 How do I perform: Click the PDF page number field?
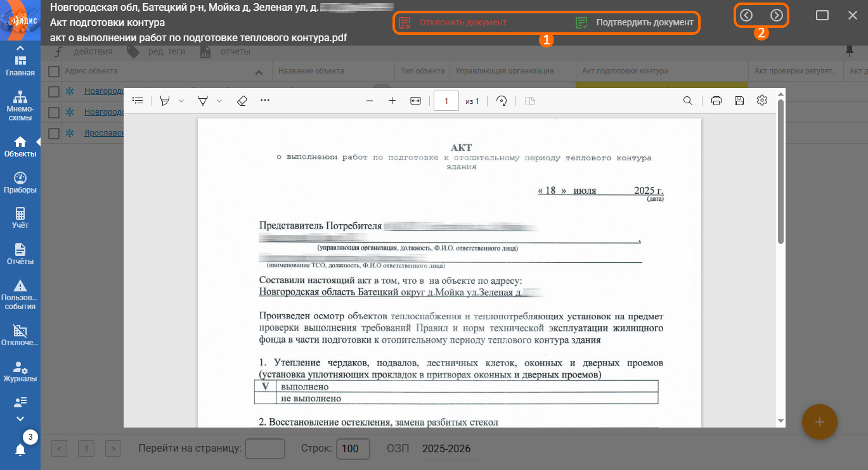tap(446, 101)
